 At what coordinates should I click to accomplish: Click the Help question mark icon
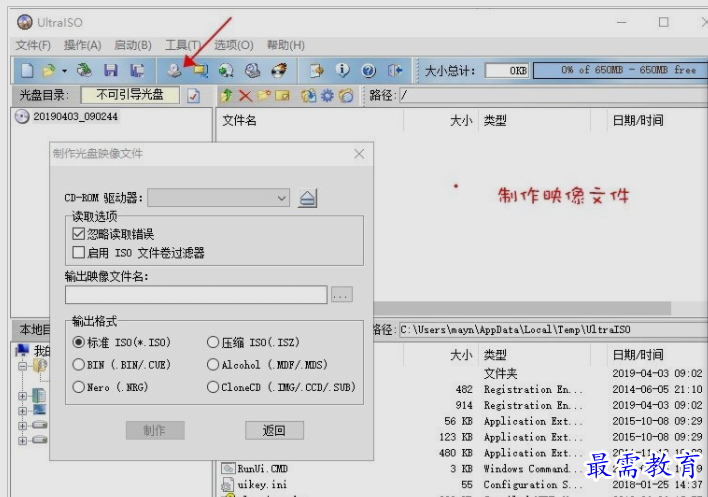click(368, 70)
